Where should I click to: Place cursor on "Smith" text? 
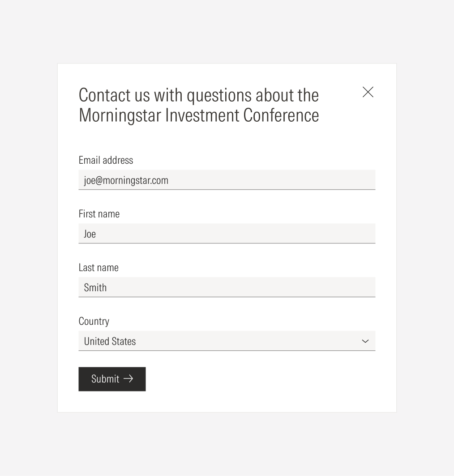coord(95,288)
